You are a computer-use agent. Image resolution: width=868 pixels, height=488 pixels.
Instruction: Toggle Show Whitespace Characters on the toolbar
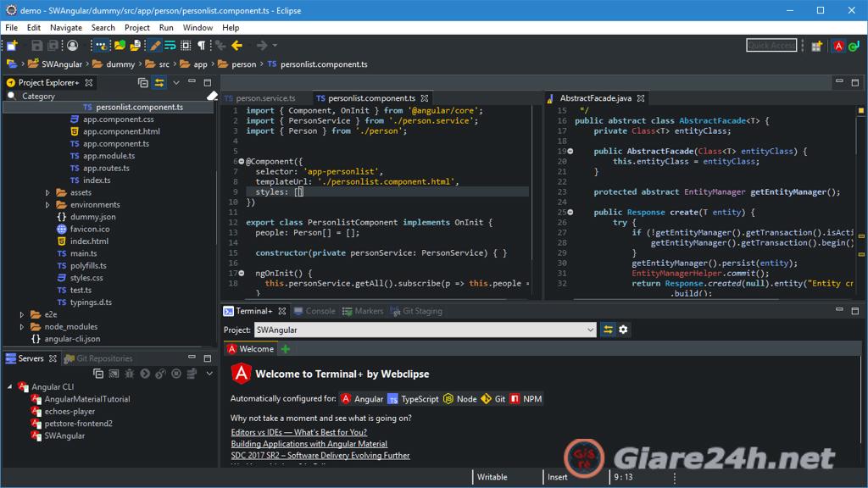tap(200, 45)
